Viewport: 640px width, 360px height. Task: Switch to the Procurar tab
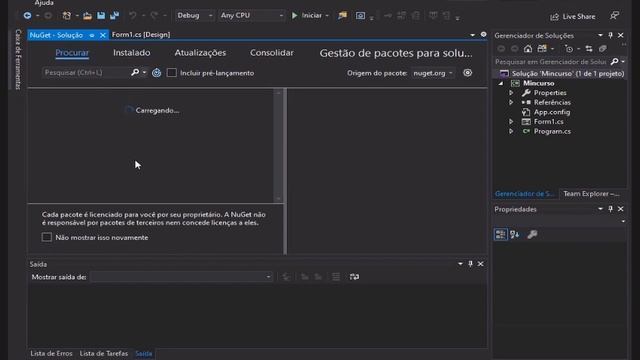click(72, 53)
